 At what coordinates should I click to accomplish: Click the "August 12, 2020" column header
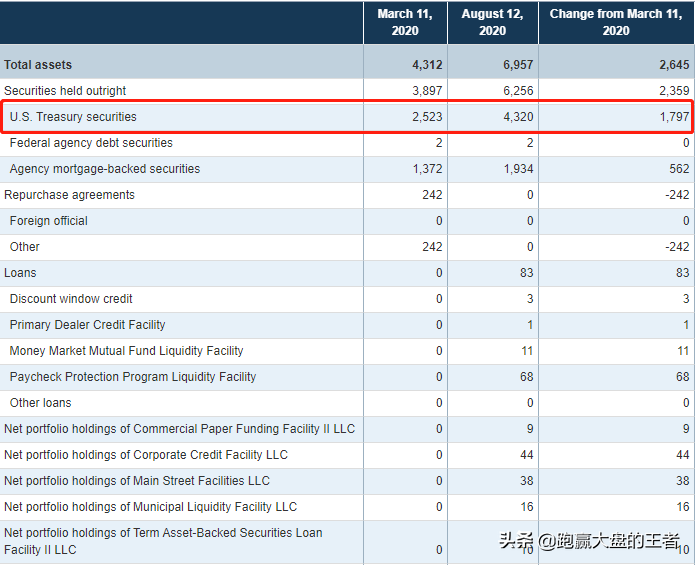[x=492, y=22]
